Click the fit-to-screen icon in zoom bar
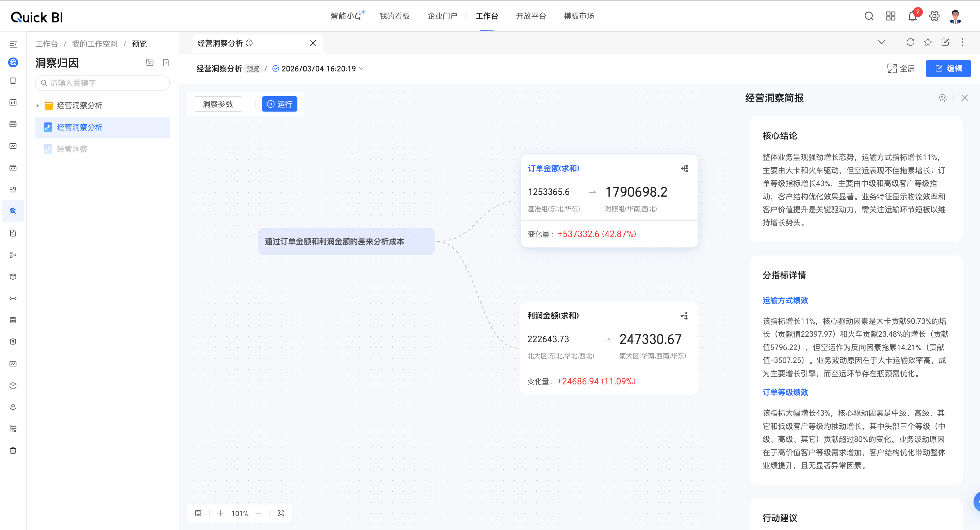This screenshot has height=530, width=980. pos(281,513)
